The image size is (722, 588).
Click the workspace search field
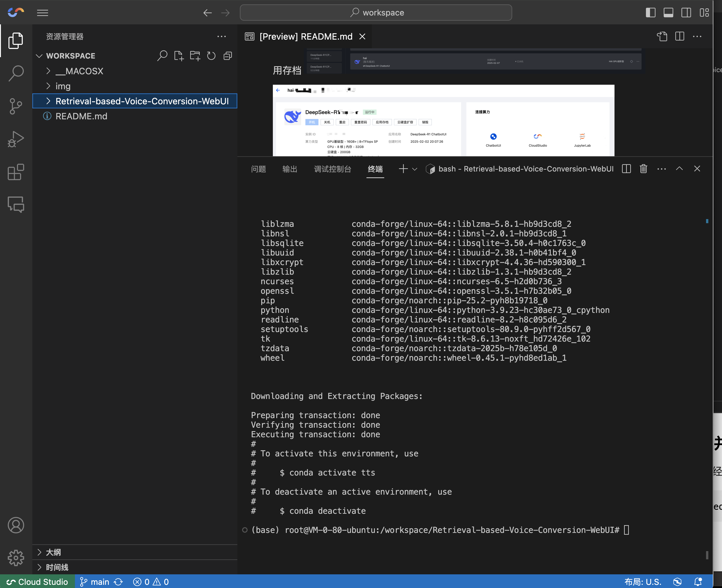click(376, 13)
